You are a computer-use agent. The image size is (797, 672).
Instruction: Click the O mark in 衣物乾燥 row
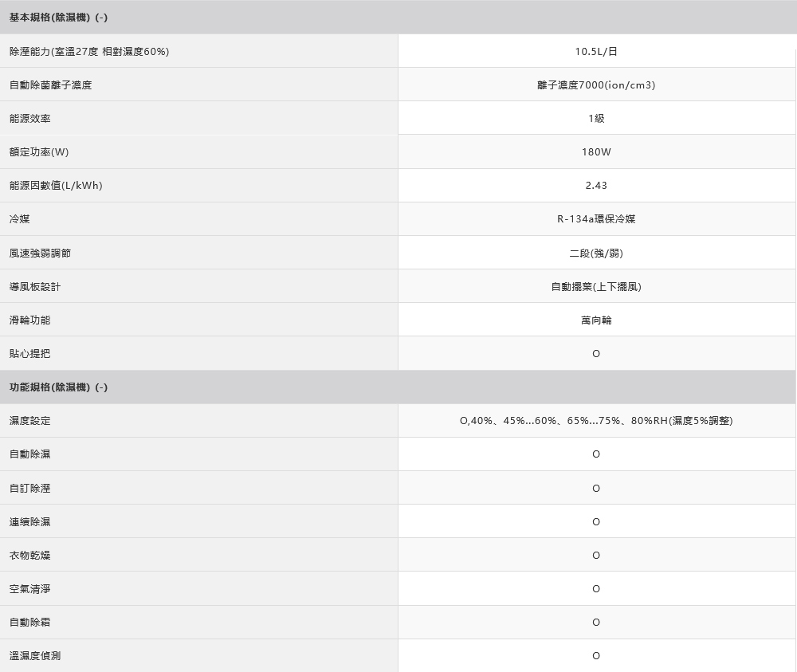[x=596, y=555]
